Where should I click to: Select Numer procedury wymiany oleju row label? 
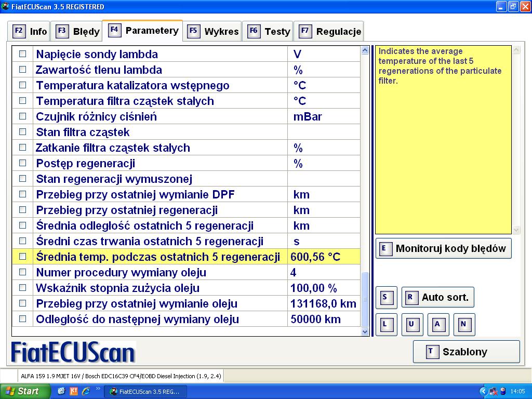coord(121,272)
